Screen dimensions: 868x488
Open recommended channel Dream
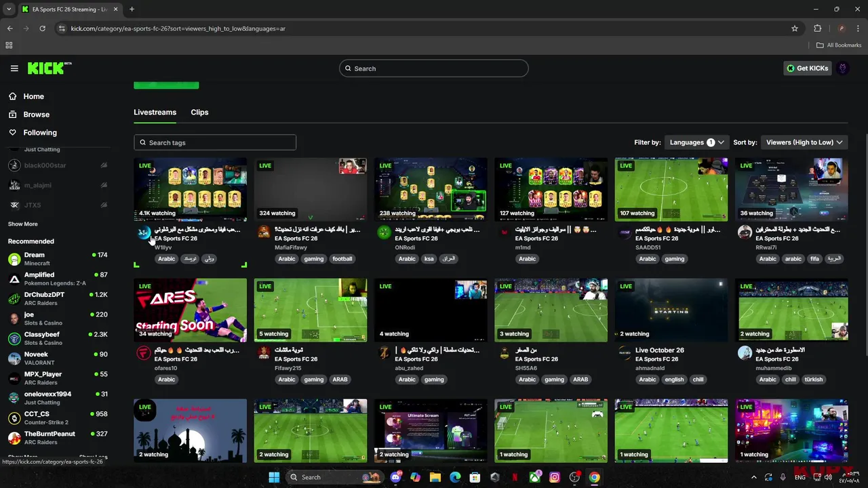pos(58,258)
